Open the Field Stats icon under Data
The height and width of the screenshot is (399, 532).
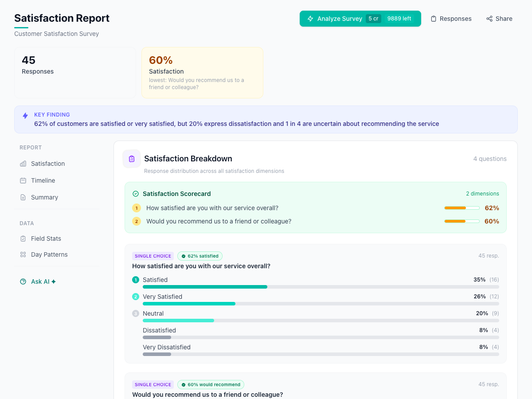23,239
